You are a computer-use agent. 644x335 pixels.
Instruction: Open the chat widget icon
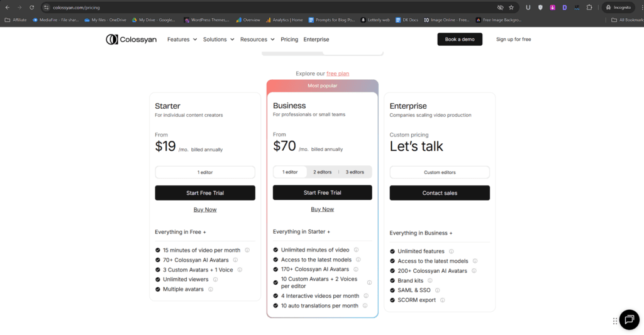pos(629,320)
